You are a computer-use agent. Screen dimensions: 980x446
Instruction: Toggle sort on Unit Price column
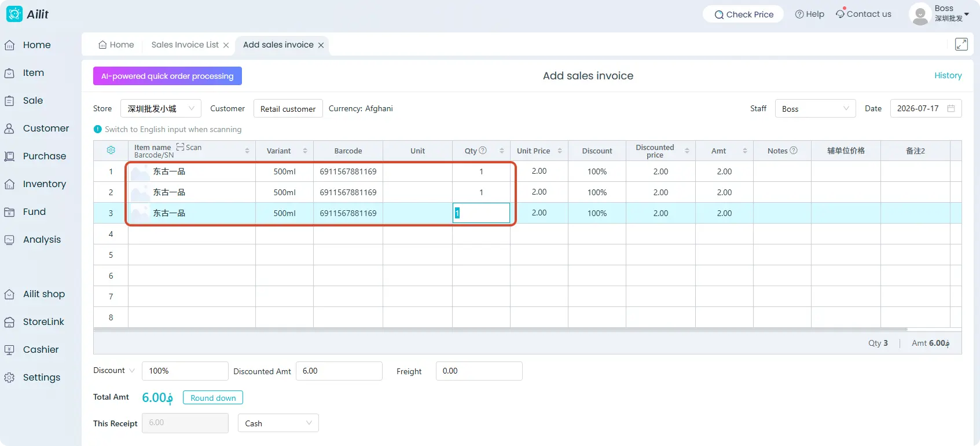(x=560, y=151)
